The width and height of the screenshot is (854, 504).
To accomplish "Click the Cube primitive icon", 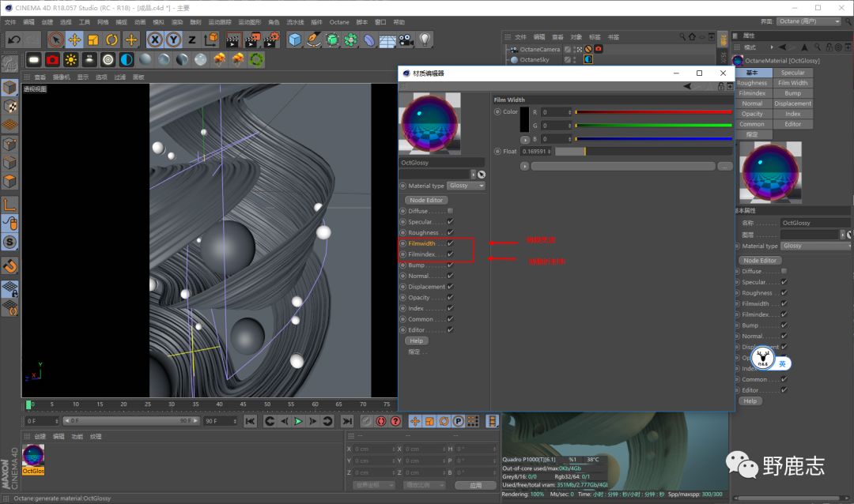I will pos(295,39).
